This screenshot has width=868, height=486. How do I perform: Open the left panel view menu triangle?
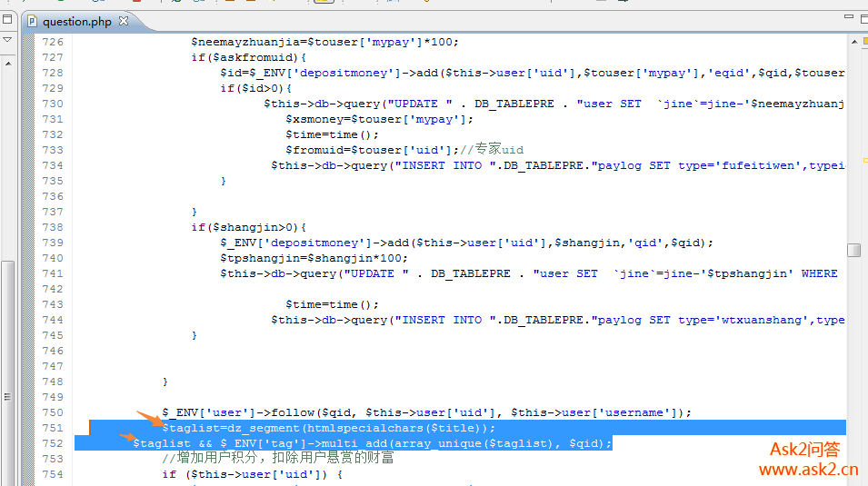point(7,40)
